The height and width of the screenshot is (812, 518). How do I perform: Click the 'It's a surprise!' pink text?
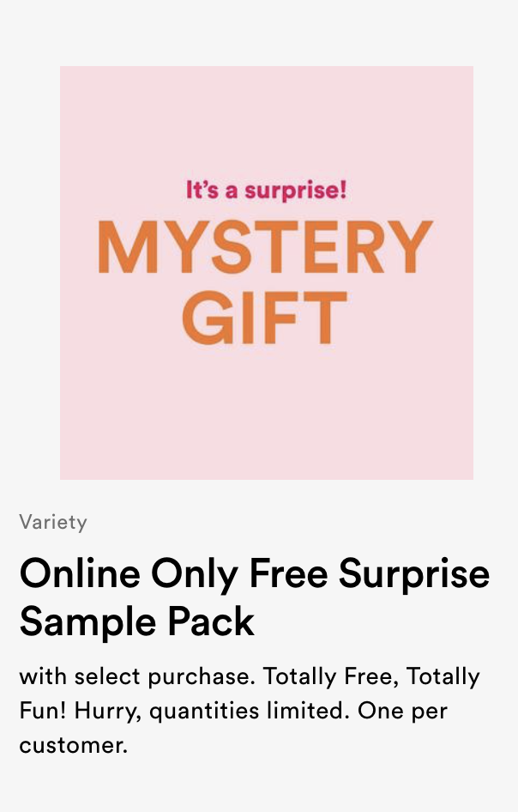click(267, 190)
